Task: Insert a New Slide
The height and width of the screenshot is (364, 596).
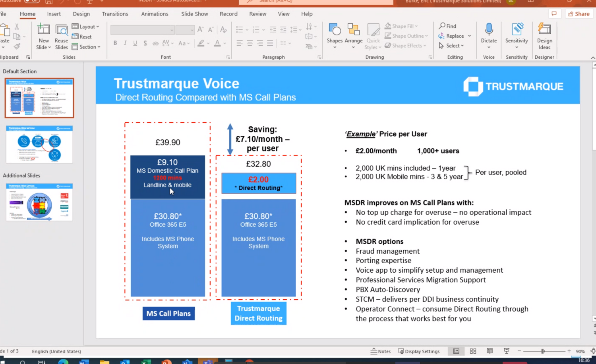Action: coord(43,37)
